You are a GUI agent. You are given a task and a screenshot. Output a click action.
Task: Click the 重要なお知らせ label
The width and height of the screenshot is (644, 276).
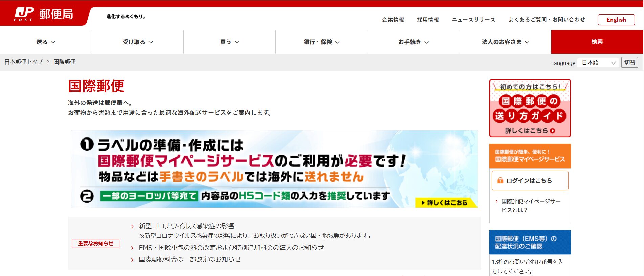coord(96,244)
